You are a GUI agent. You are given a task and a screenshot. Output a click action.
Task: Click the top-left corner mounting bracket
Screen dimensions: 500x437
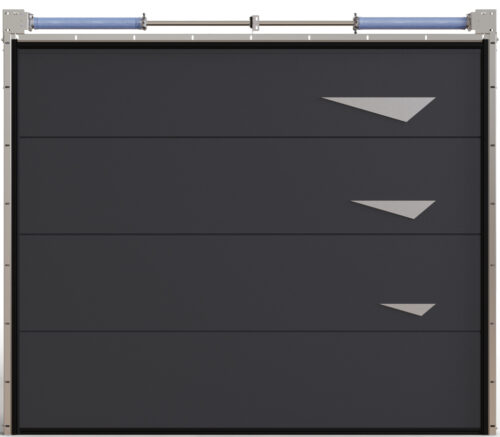[17, 21]
